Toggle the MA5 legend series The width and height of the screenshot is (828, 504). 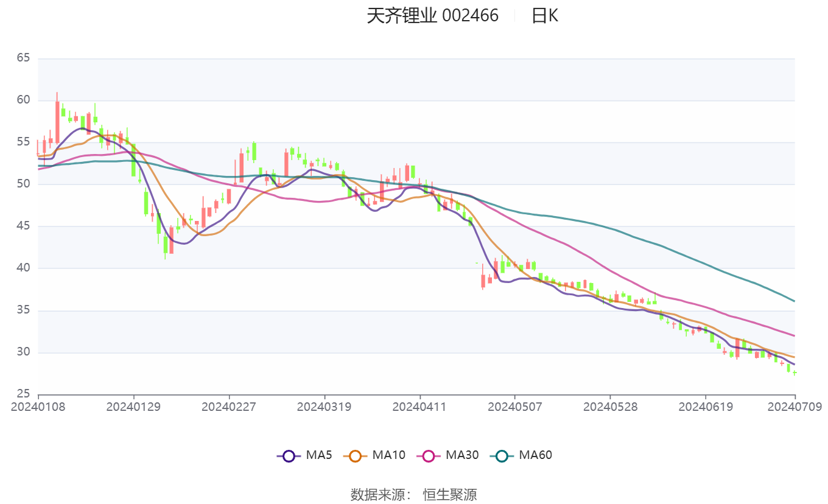coord(304,455)
